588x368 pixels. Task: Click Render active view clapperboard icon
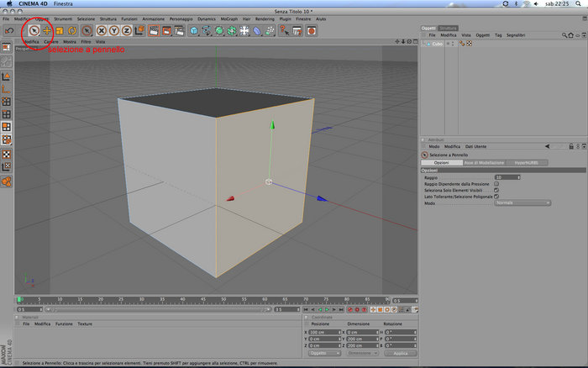(x=154, y=30)
